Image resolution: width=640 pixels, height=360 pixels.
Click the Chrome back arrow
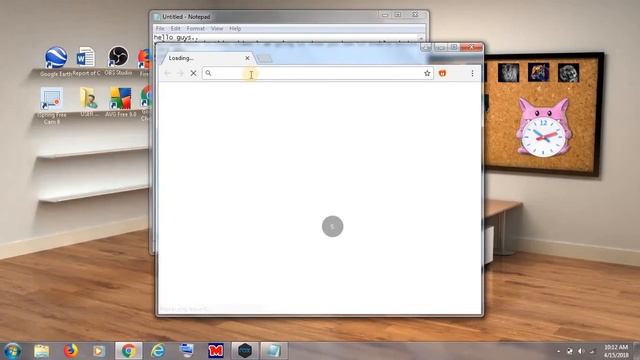[167, 73]
